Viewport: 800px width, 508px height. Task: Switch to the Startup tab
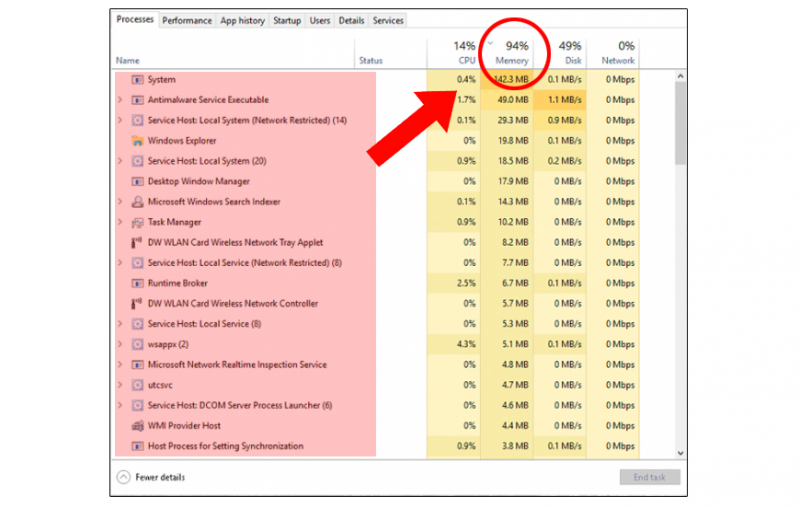287,20
